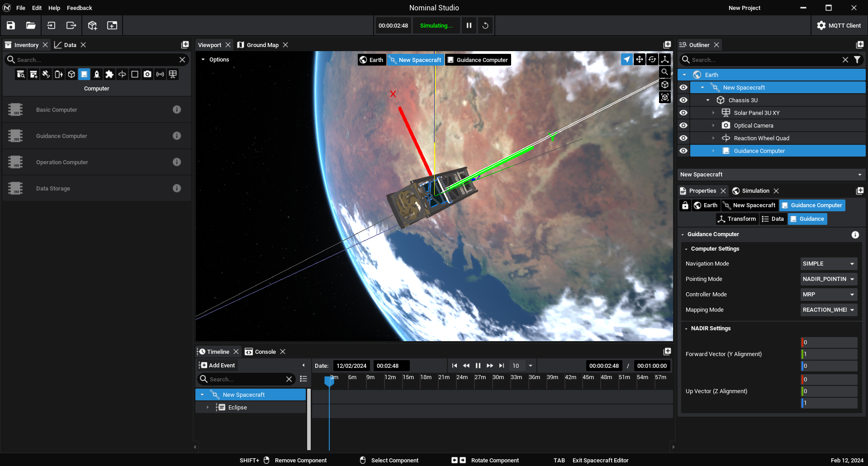Screen dimensions: 868x466
Task: Select the solar panel category icon in Inventory
Action: 173,74
